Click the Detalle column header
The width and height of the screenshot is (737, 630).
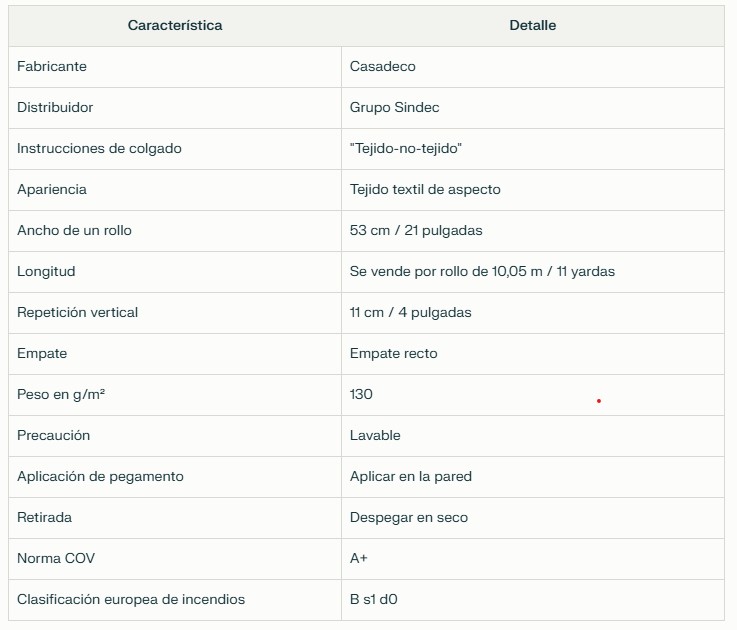click(x=533, y=25)
